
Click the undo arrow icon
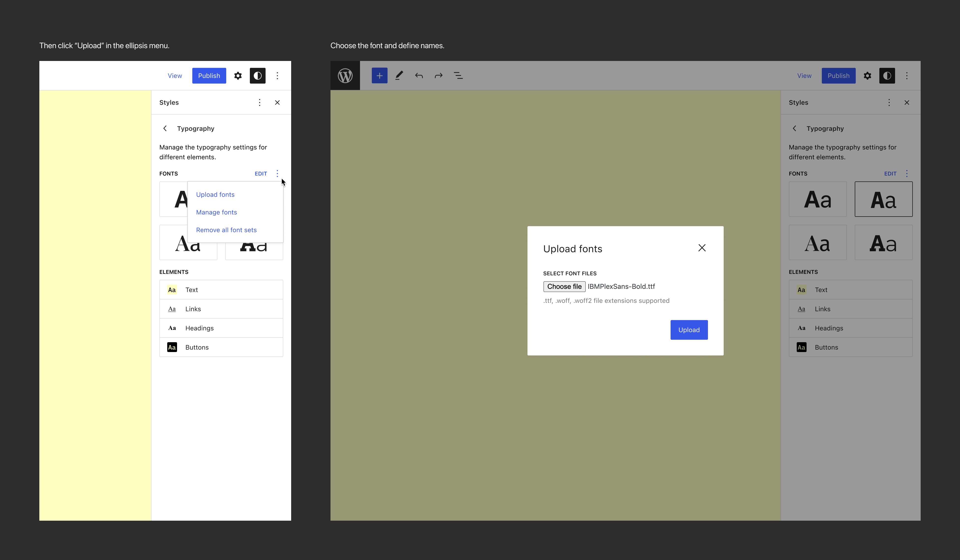[419, 75]
